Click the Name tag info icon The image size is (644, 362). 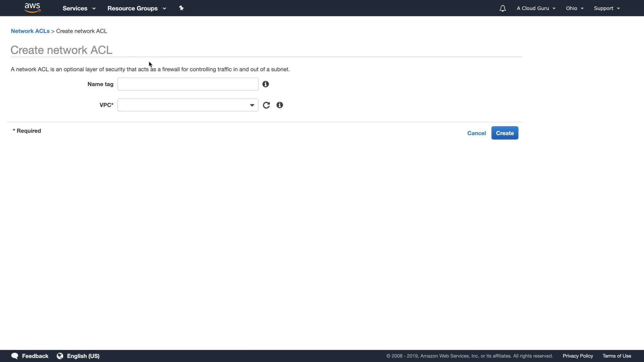click(265, 84)
